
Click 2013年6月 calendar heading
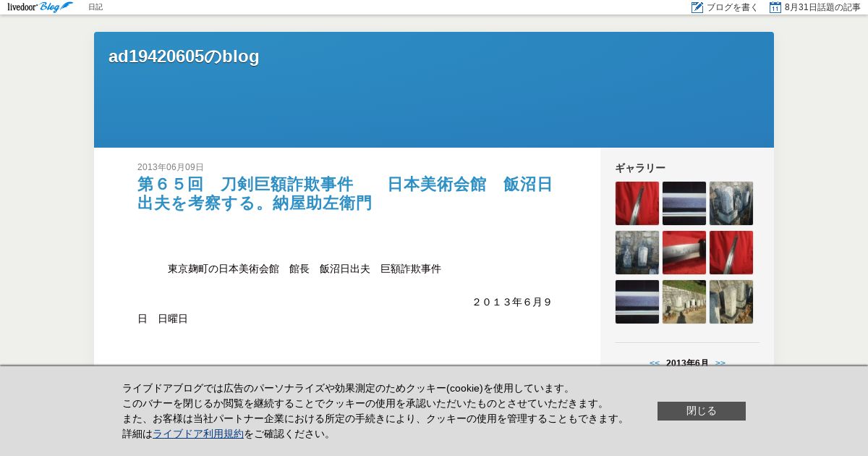[x=687, y=363]
